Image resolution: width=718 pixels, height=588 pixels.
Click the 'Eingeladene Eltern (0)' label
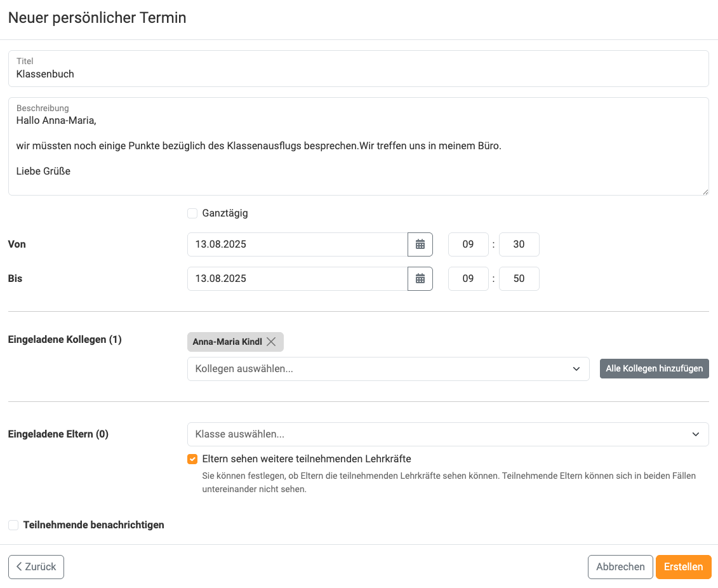pos(58,434)
